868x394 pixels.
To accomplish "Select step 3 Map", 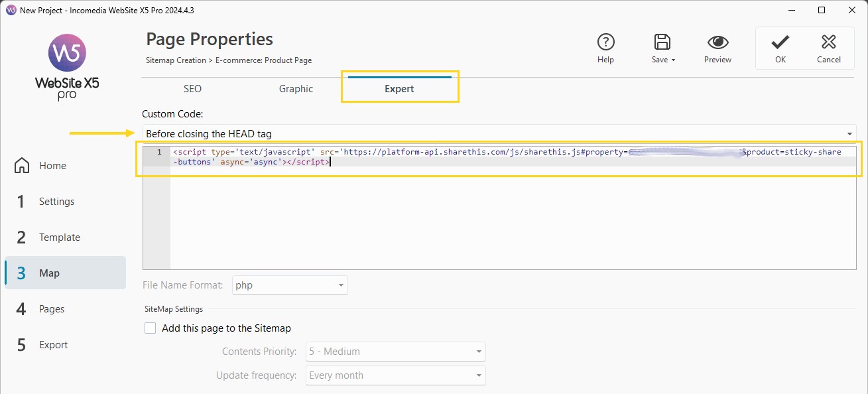I will (65, 273).
